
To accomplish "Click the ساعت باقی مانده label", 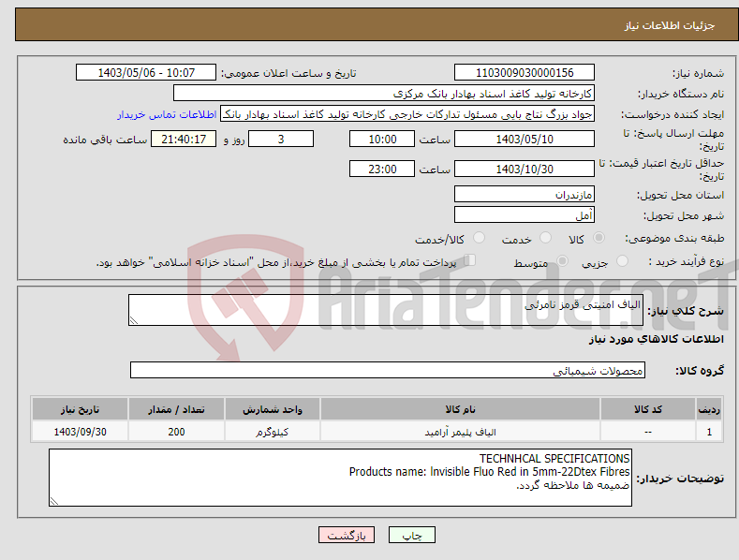I will 105,140.
